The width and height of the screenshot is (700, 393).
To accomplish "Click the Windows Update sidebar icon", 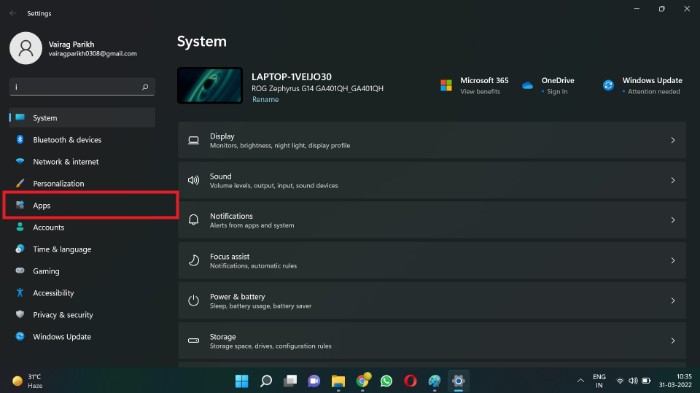I will pos(20,336).
